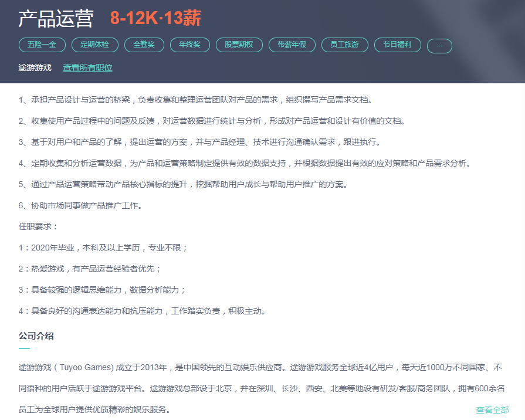Select the 全勤奖 benefit tag
525x420 pixels.
click(144, 45)
